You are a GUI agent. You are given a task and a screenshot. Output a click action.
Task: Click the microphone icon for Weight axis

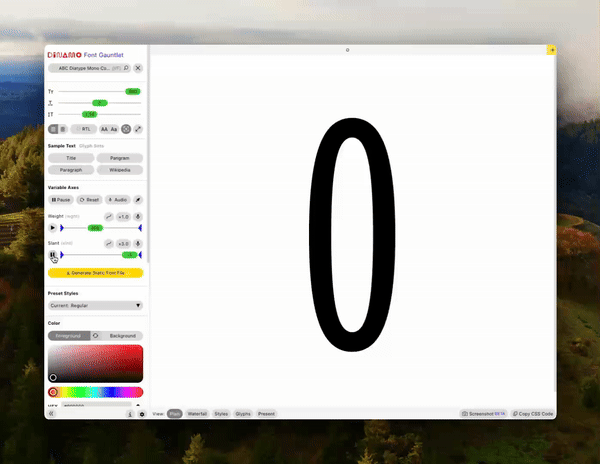coord(138,216)
